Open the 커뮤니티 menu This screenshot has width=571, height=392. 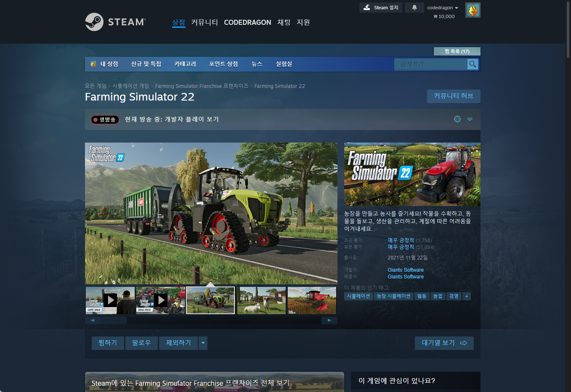[204, 22]
